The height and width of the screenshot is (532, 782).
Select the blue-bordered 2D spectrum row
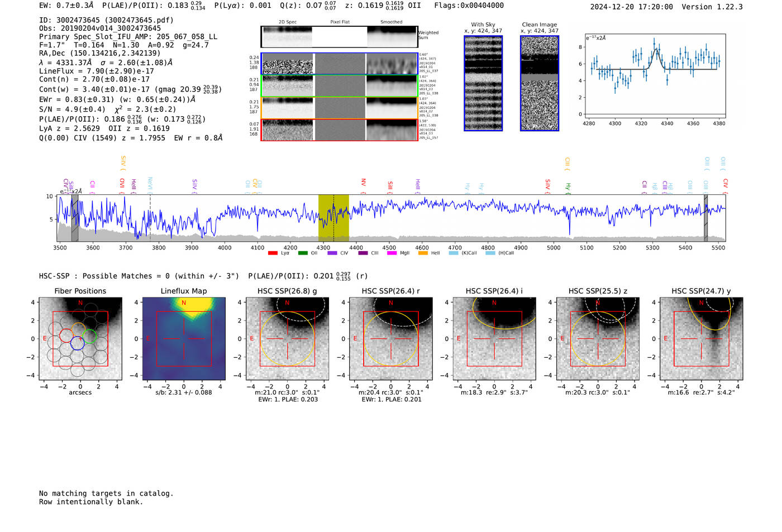340,64
